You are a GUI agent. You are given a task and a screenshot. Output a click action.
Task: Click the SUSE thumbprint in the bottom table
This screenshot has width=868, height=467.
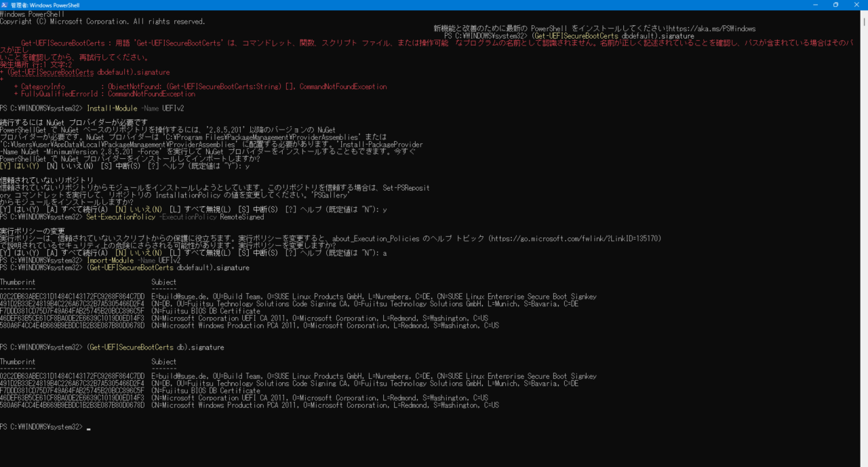tap(72, 377)
